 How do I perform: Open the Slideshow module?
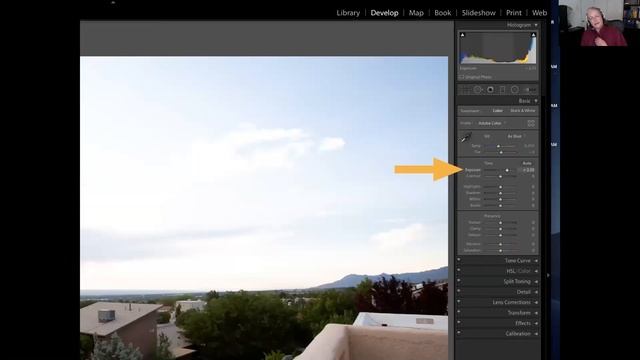click(478, 13)
